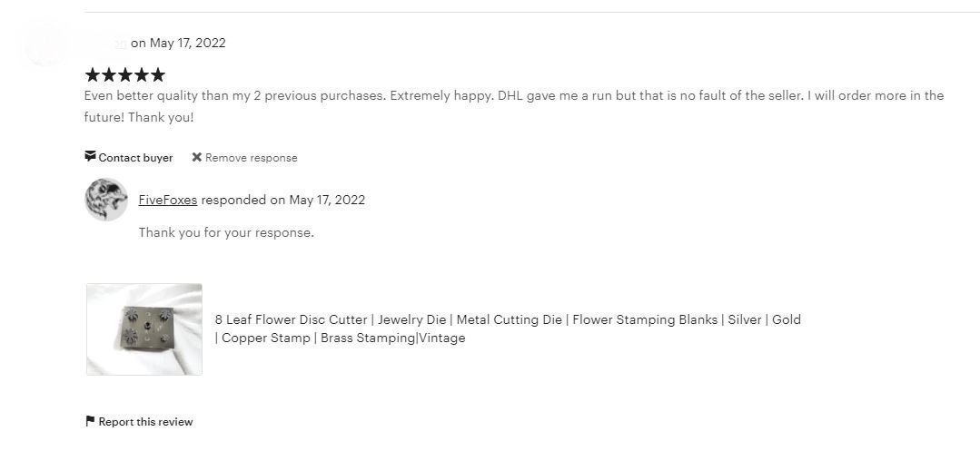Viewport: 980px width, 451px height.
Task: Click the X icon beside Remove response
Action: [x=196, y=157]
